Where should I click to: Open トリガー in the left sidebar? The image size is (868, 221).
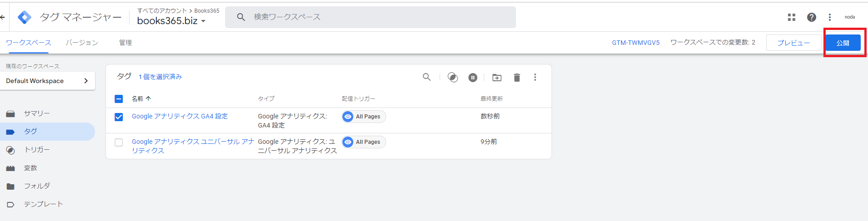coord(37,150)
